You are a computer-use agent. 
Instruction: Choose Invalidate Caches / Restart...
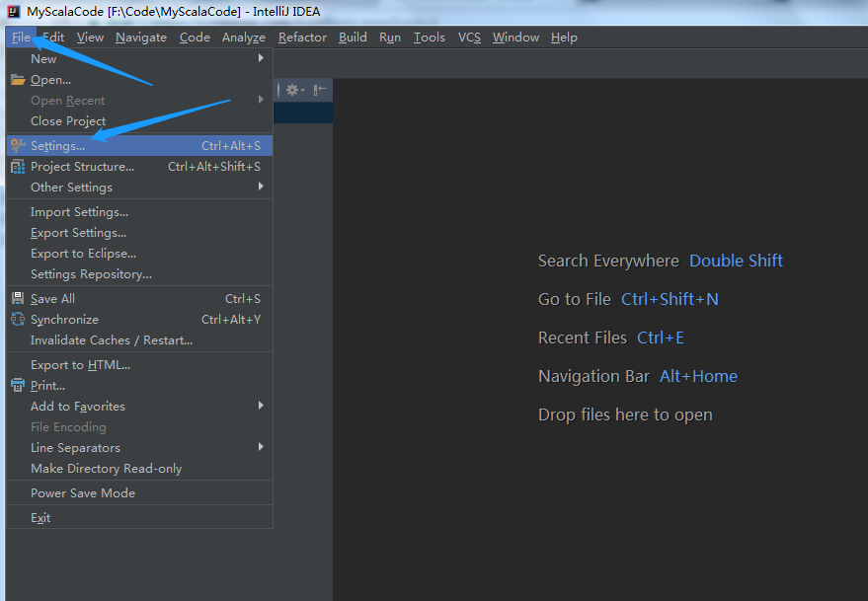tap(139, 340)
